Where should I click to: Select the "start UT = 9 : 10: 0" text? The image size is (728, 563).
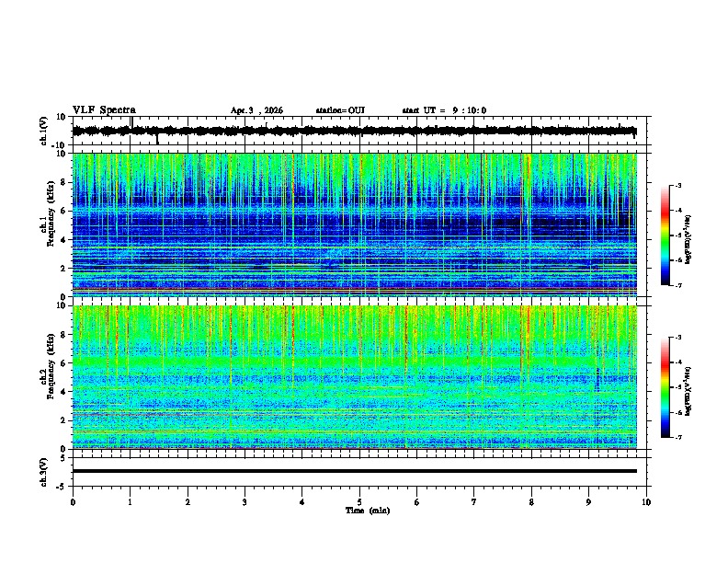(444, 110)
